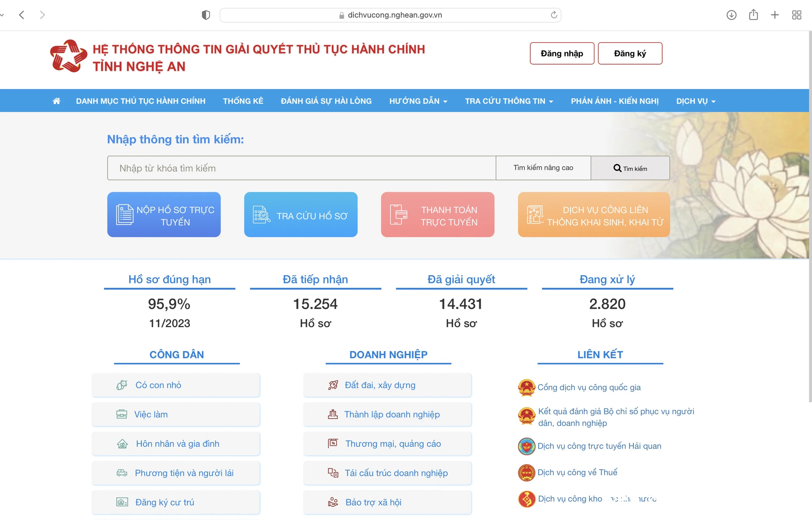Viewport: 812px width, 520px height.
Task: Select the Danh mục thủ tục hành chính menu item
Action: (140, 101)
